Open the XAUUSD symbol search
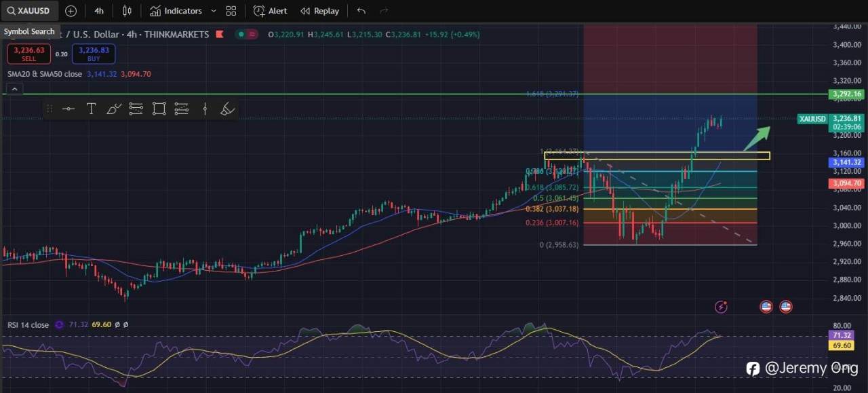Viewport: 868px width, 393px height. click(29, 11)
